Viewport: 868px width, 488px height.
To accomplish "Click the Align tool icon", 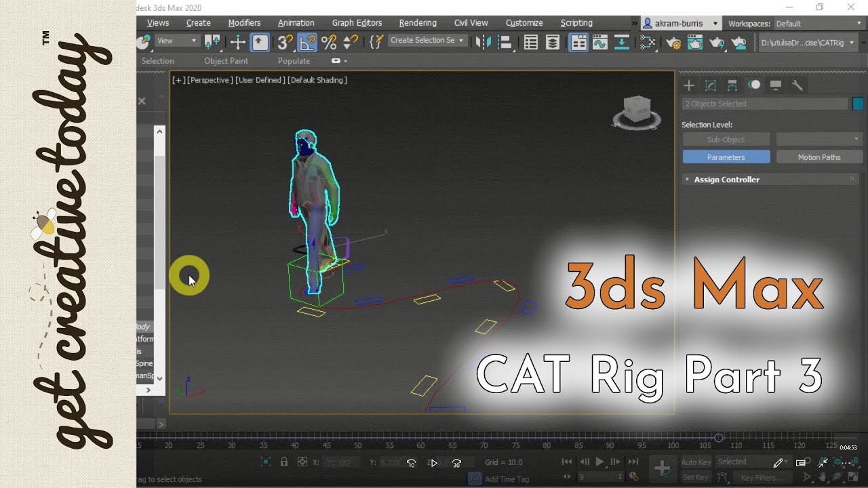I will (505, 42).
